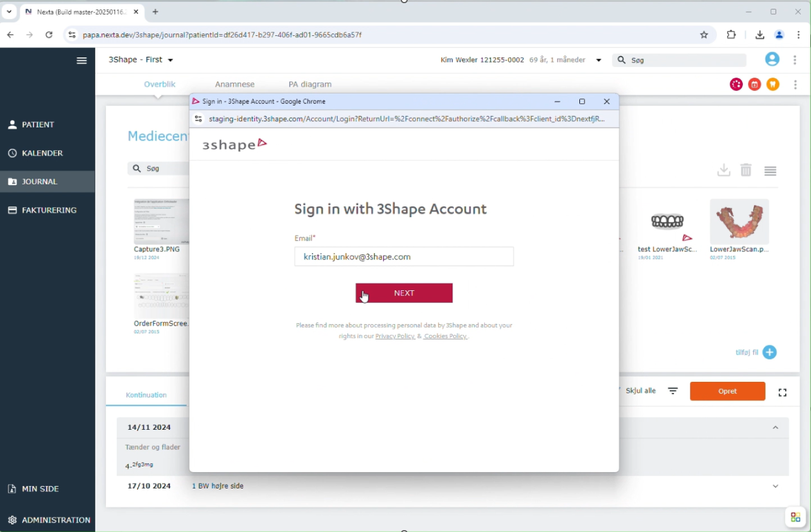Open the test LowerJawScan thumbnail
This screenshot has width=811, height=532.
668,222
